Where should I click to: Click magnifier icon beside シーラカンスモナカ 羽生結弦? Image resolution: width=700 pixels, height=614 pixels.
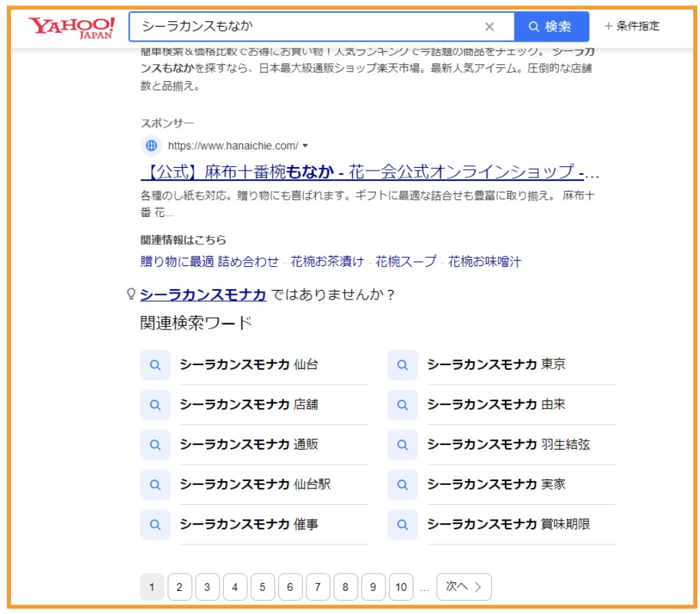[403, 445]
